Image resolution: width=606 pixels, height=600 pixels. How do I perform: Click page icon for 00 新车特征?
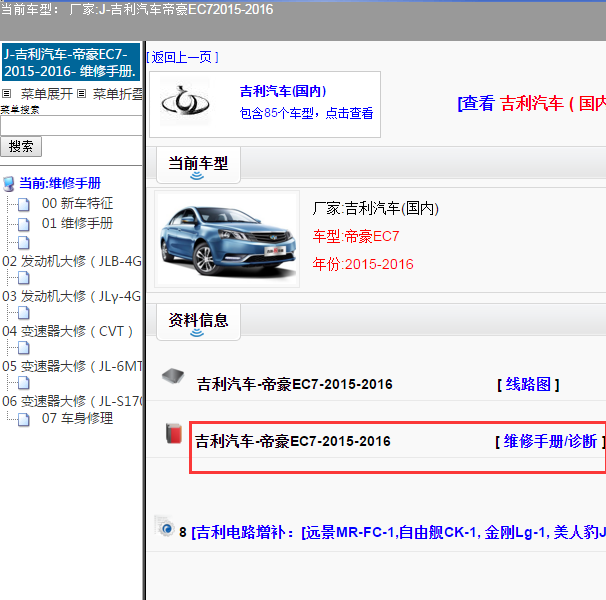click(x=24, y=204)
